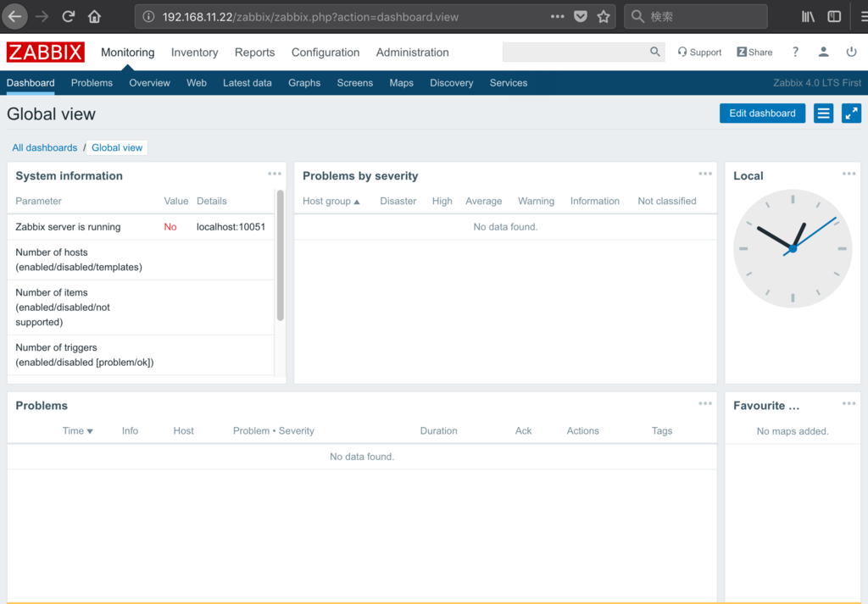868x604 pixels.
Task: Open Maps submenu
Action: [401, 83]
